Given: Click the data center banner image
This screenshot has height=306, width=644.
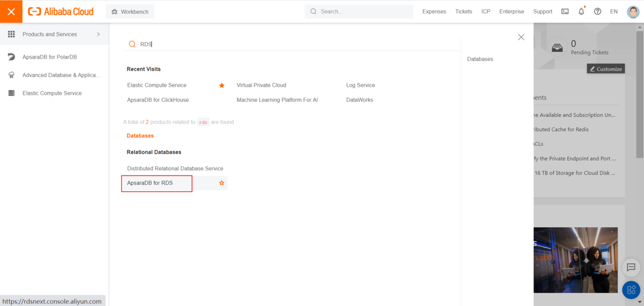Looking at the screenshot, I should [x=576, y=260].
